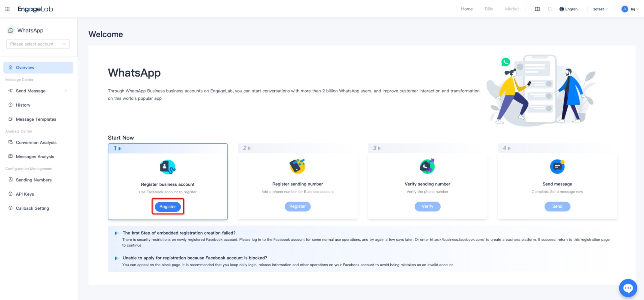The height and width of the screenshot is (300, 644).
Task: Open Messages Analysis in the sidebar
Action: [38, 157]
